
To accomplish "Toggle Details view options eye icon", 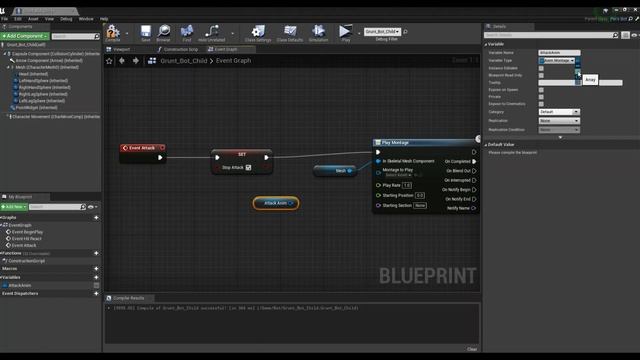I will click(634, 36).
